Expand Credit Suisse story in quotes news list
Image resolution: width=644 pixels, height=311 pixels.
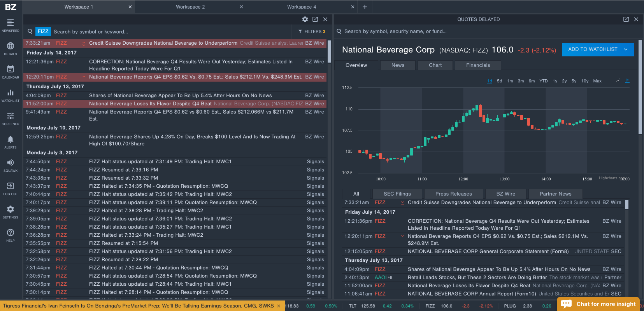tap(402, 203)
